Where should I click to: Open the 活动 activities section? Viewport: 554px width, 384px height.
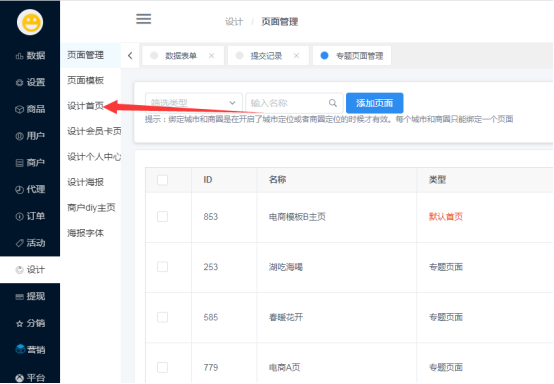tap(30, 243)
